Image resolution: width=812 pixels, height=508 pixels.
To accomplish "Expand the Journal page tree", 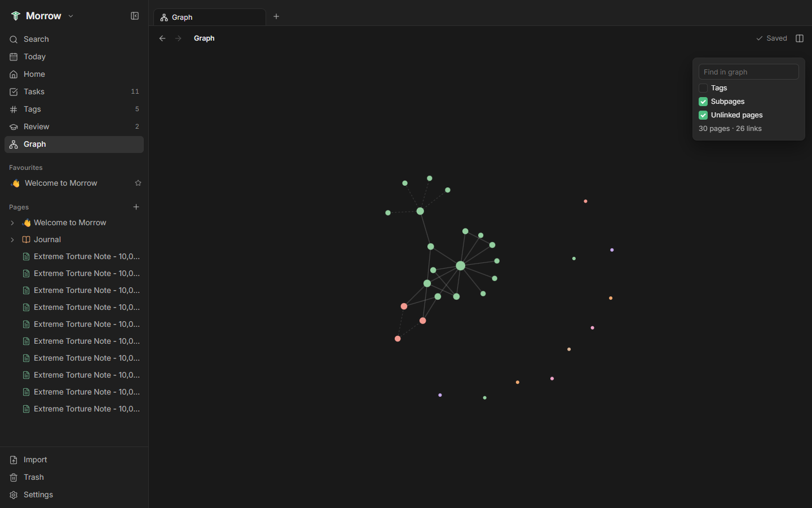I will pos(12,240).
